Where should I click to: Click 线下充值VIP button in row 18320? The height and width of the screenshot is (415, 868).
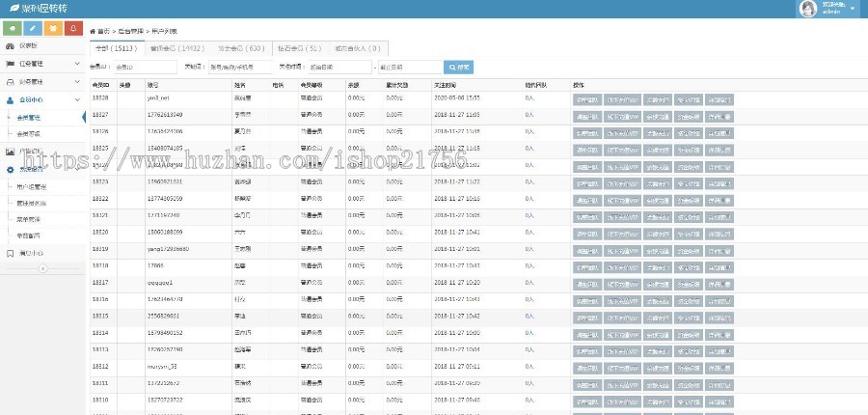(623, 235)
